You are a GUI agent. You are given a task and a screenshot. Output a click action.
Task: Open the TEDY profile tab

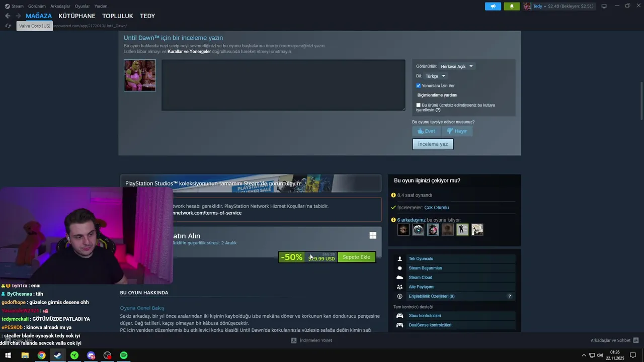pos(147,16)
